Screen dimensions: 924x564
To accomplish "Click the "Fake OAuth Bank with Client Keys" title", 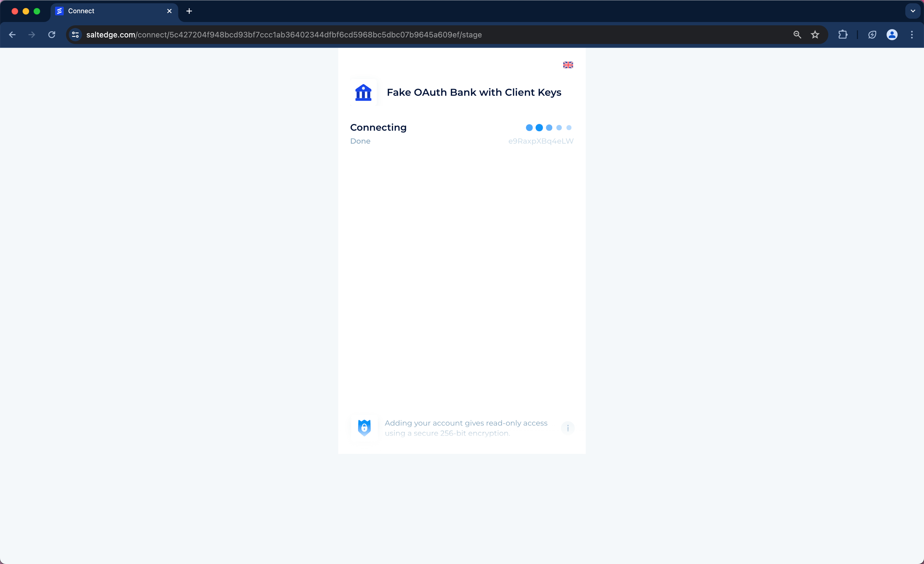I will 474,92.
